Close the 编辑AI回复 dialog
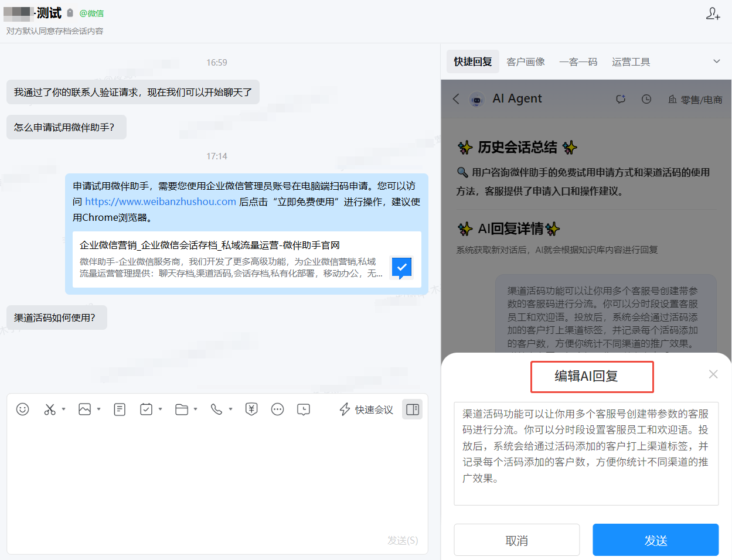 point(713,374)
